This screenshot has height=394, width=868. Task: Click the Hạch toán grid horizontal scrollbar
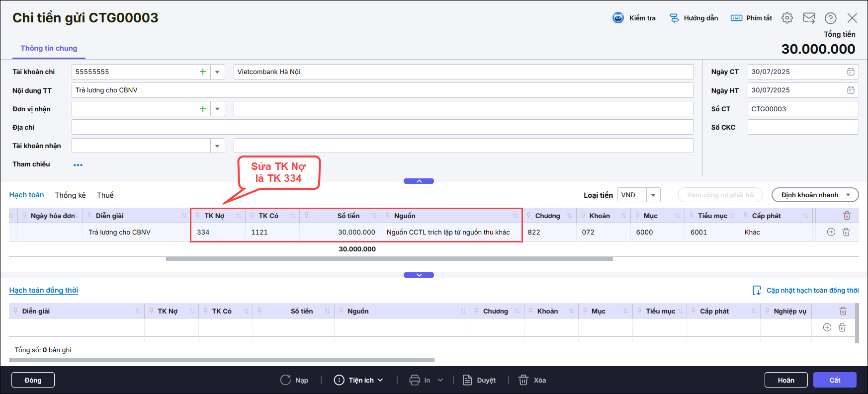(x=389, y=259)
